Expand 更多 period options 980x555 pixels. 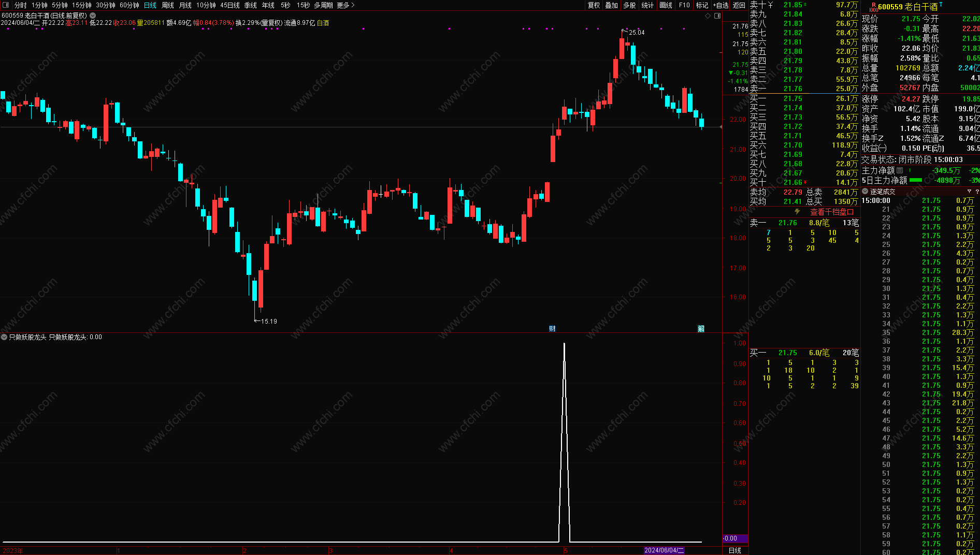(345, 5)
